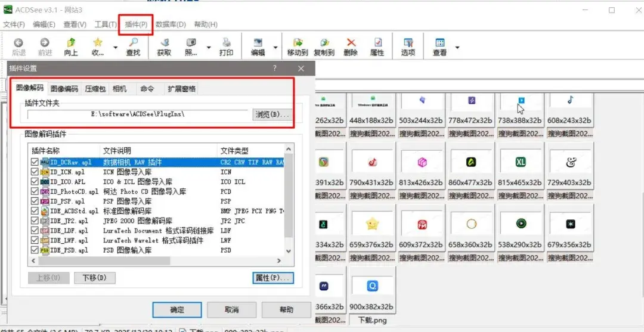This screenshot has height=332, width=644.
Task: Toggle the ID_PhotoCD.apl plugin checkbox
Action: (x=35, y=191)
